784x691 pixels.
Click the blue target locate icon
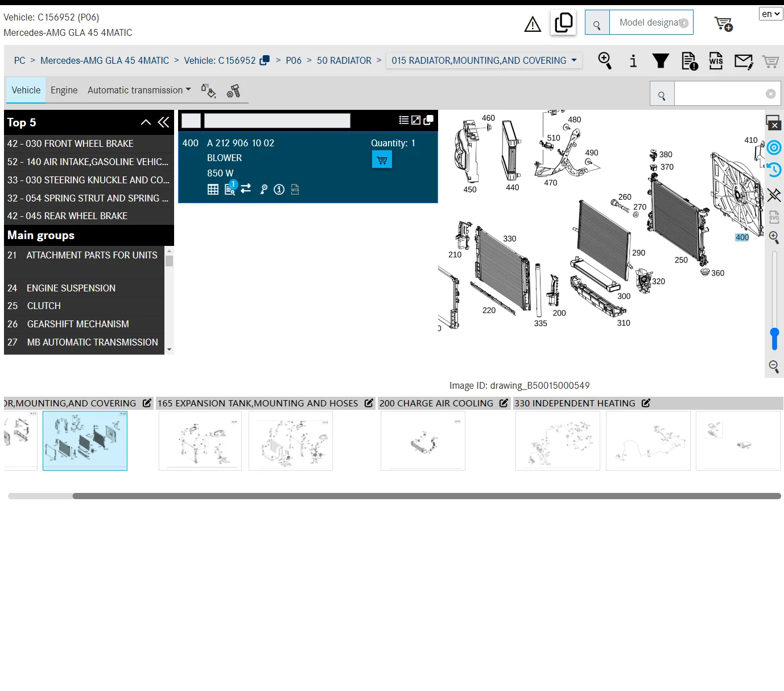[x=774, y=148]
